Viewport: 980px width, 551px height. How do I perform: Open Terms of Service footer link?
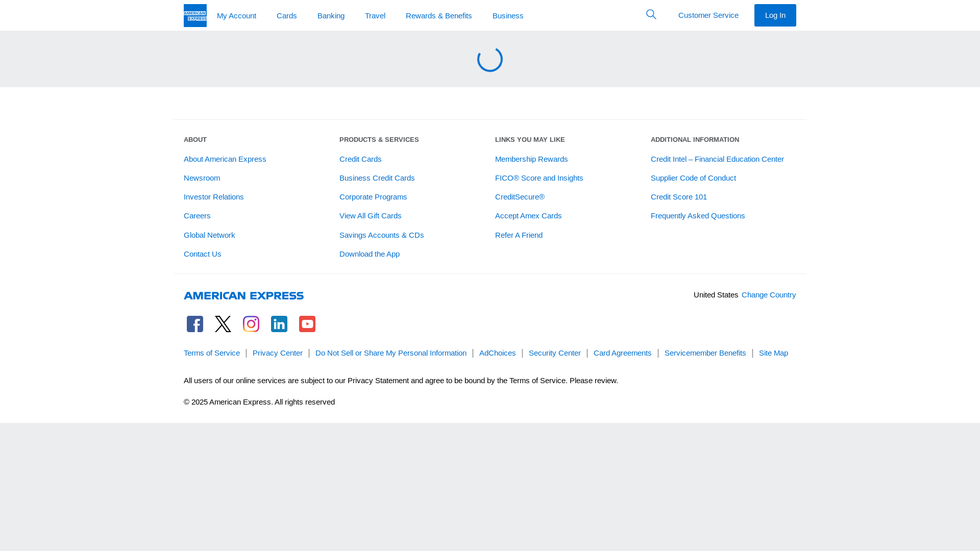[x=212, y=353]
